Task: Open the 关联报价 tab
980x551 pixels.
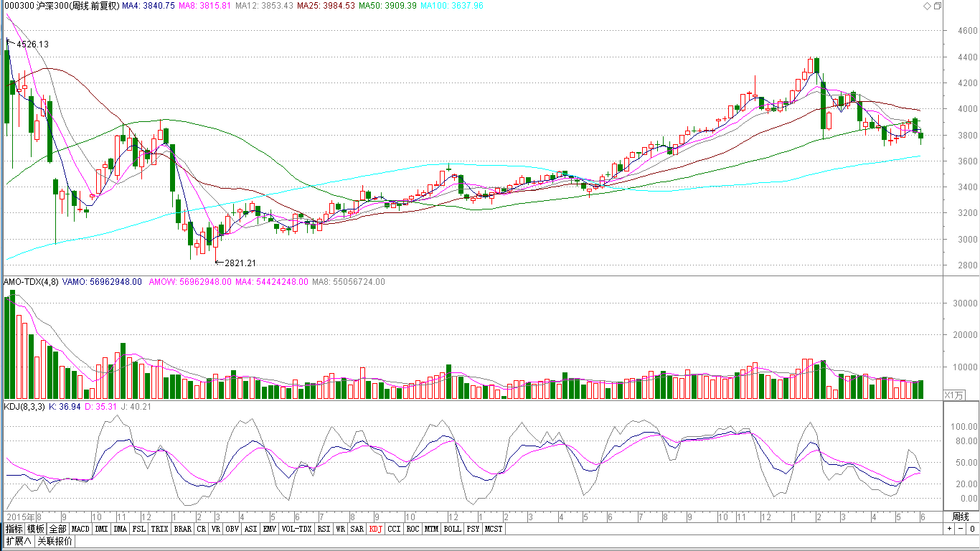Action: point(55,541)
